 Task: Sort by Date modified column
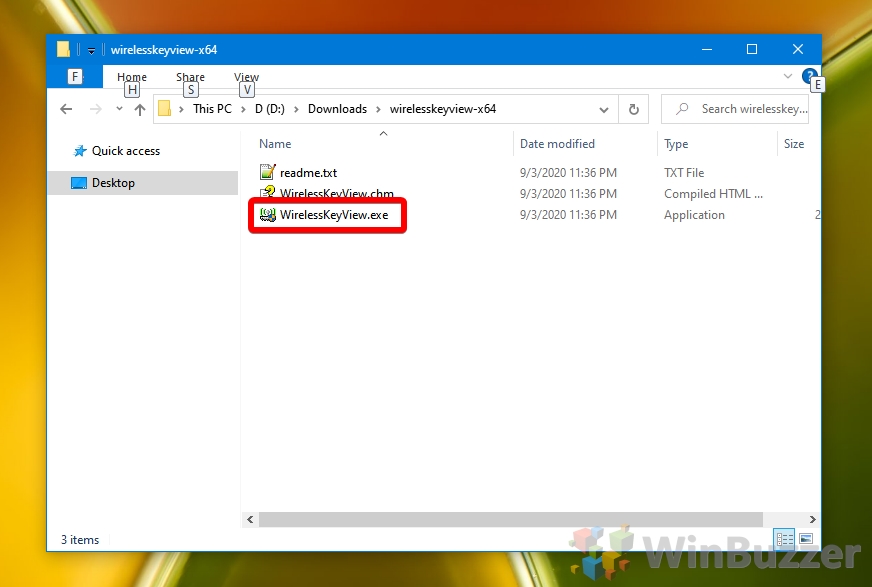[x=557, y=144]
